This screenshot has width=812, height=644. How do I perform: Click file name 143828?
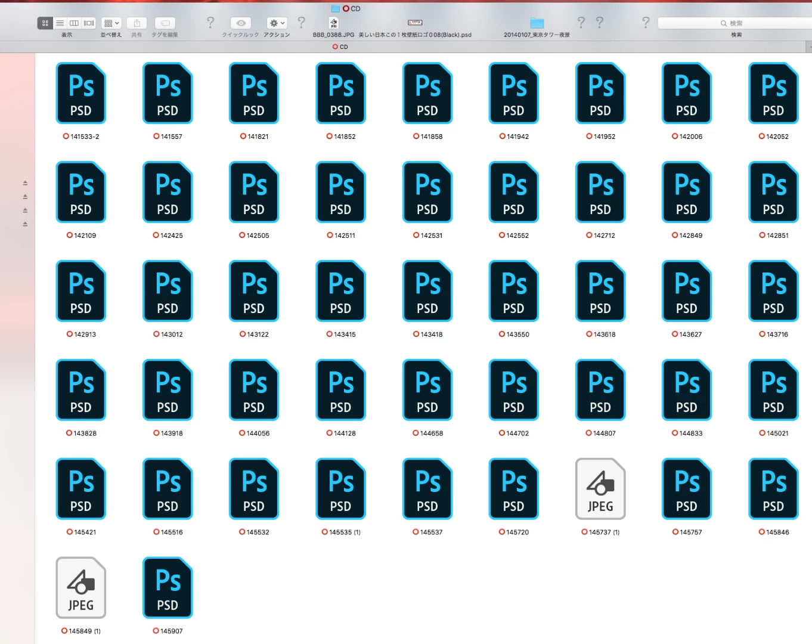[85, 434]
